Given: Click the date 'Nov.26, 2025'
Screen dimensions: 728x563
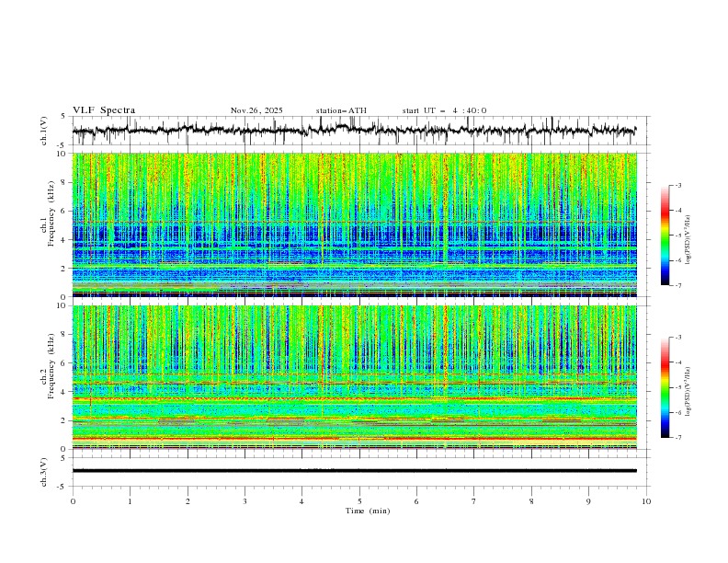Looking at the screenshot, I should pyautogui.click(x=256, y=110).
